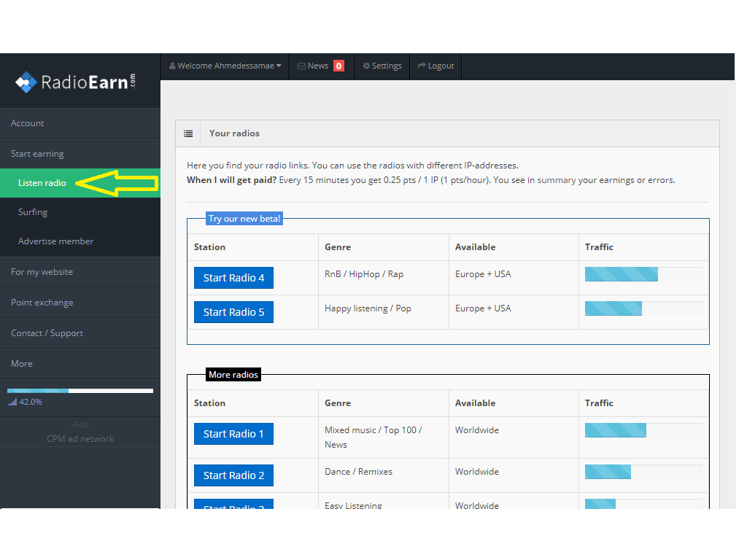Click the arrow icon next to Logout
This screenshot has height=560, width=747.
point(422,66)
